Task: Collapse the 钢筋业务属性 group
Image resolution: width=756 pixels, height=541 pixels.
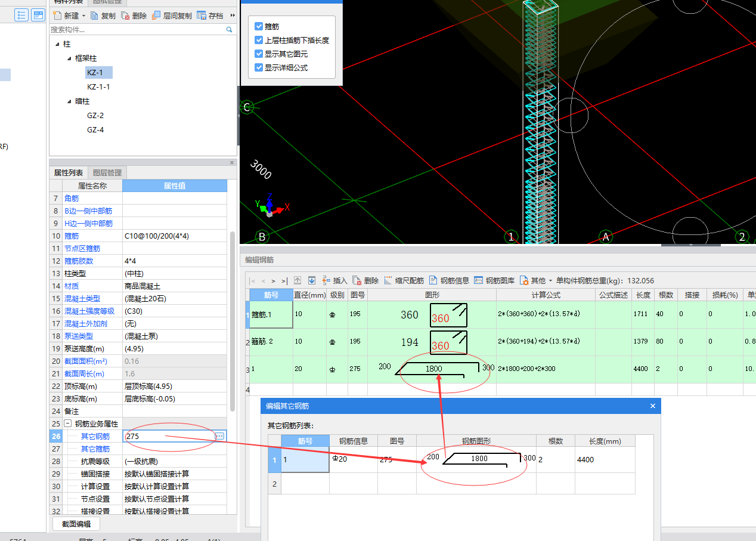Action: click(67, 423)
